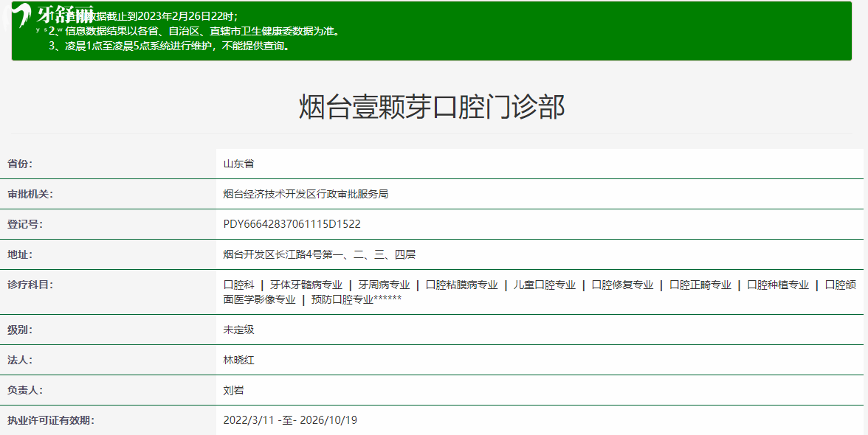Image resolution: width=868 pixels, height=435 pixels.
Task: Click the responsible person name 刘岩
Action: click(x=233, y=390)
